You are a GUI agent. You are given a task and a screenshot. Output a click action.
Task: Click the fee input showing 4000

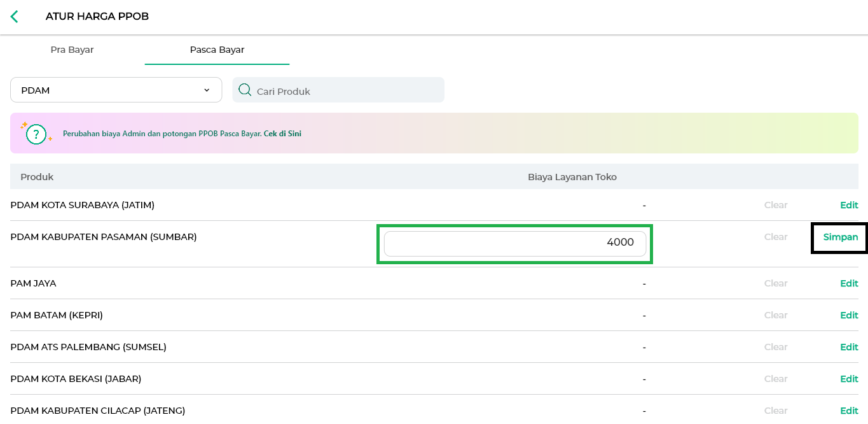(514, 243)
